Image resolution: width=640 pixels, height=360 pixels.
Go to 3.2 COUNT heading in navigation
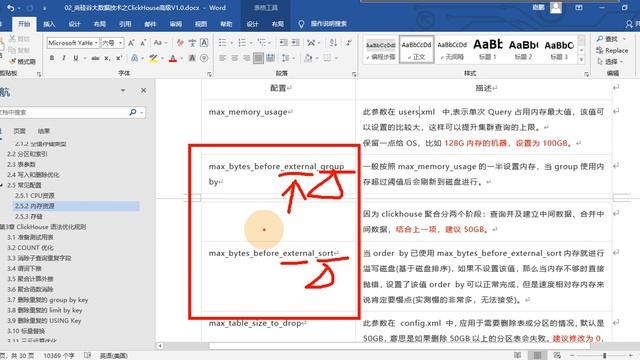[31, 248]
